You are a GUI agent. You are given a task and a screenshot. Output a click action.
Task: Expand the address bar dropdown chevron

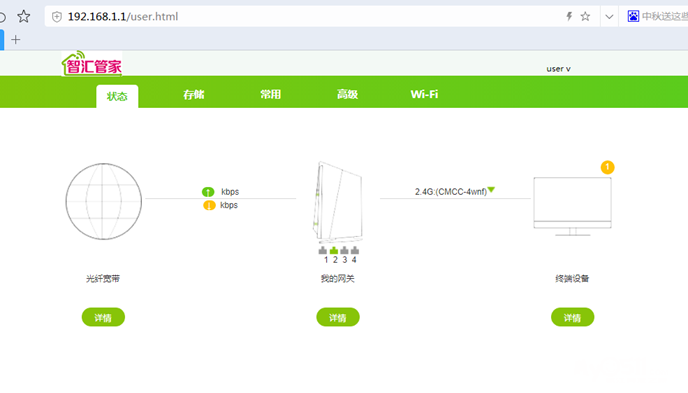pos(609,17)
